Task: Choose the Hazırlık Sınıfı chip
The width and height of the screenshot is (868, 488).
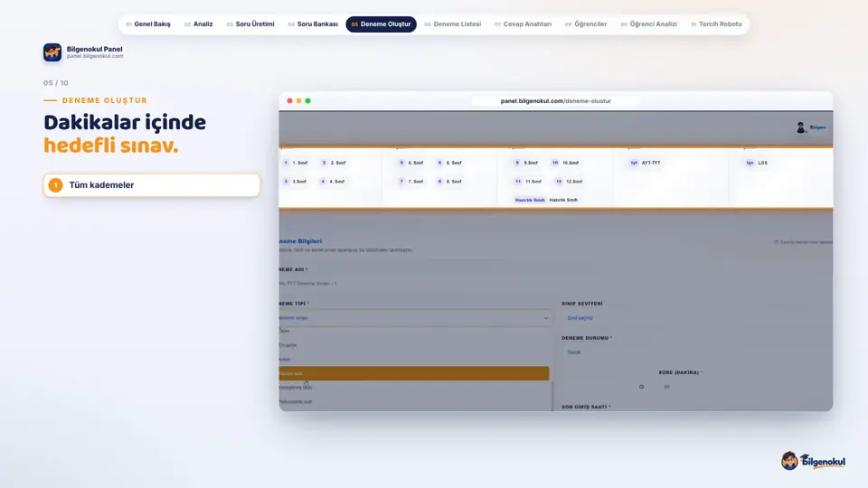Action: (x=546, y=200)
